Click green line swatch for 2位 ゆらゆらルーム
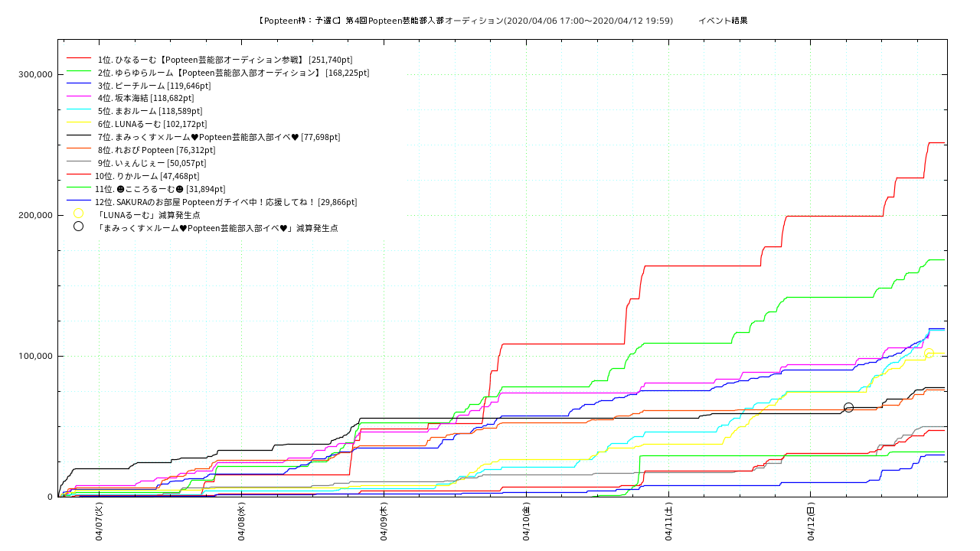 tap(79, 72)
